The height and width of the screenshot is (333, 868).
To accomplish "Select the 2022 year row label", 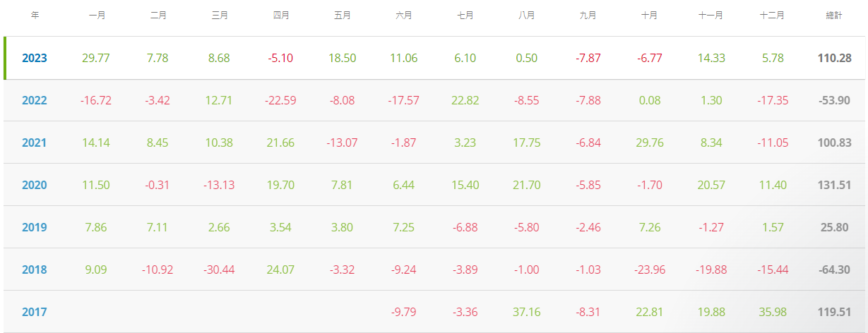I will (34, 100).
